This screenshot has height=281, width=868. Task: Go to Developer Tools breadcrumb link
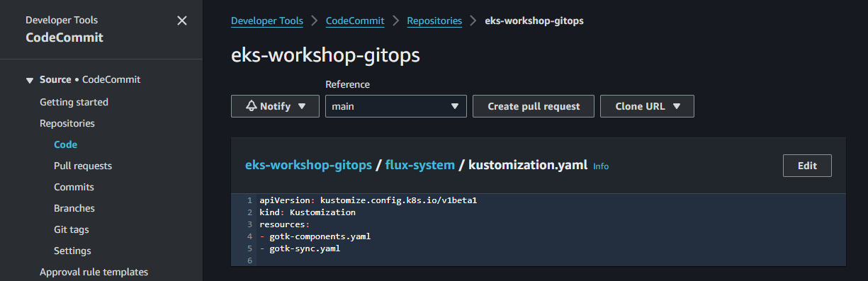coord(267,21)
